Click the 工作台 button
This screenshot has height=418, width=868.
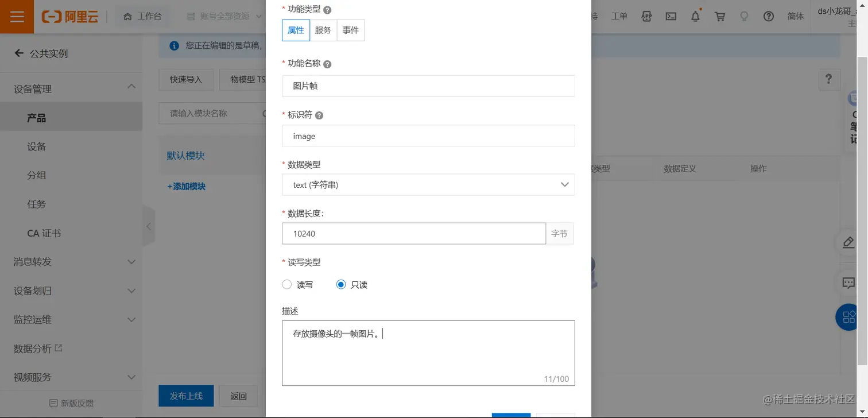[142, 17]
